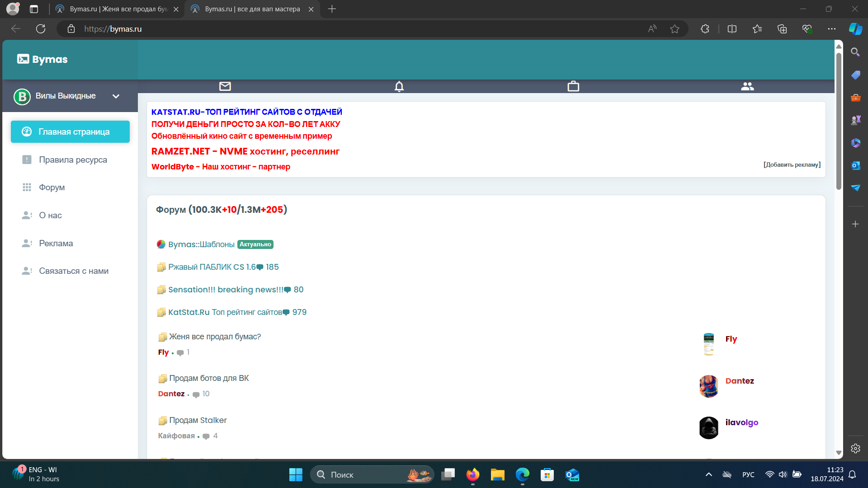This screenshot has height=488, width=868.
Task: Open browser Extensions puzzle icon
Action: 705,29
